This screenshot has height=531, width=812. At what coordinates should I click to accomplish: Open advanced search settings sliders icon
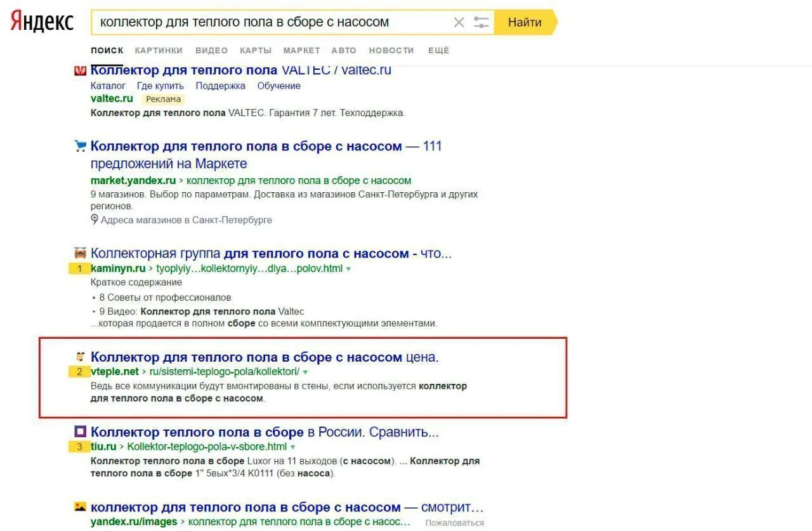tap(481, 23)
